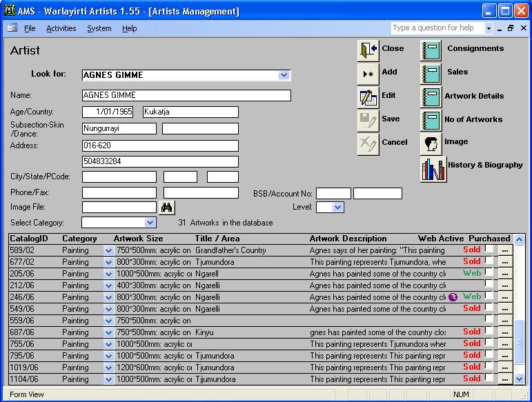
Task: Click the Add record icon
Action: pos(368,74)
